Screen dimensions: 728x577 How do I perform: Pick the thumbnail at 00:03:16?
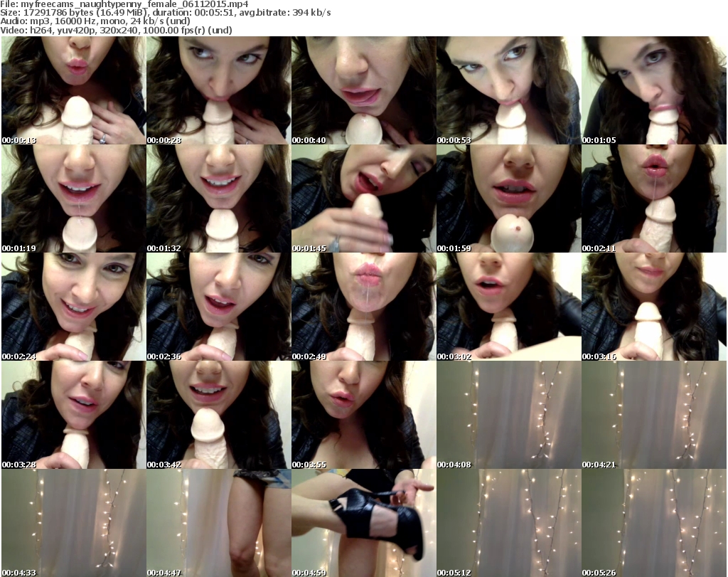[654, 307]
